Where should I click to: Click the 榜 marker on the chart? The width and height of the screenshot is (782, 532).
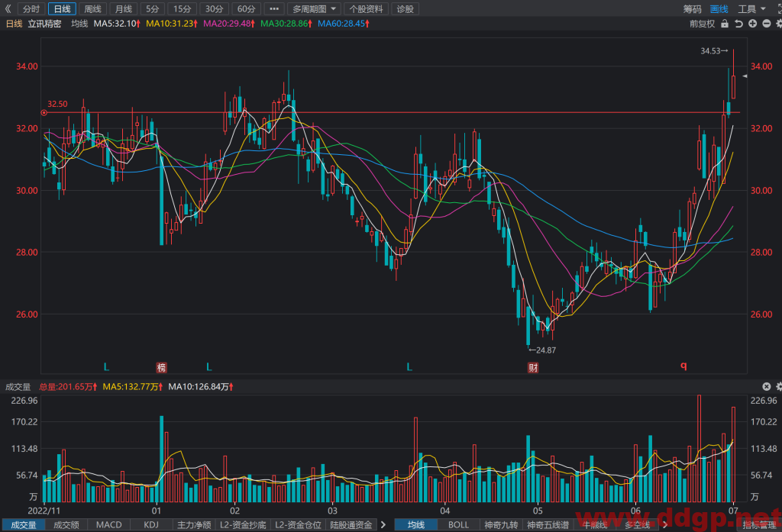(x=161, y=368)
